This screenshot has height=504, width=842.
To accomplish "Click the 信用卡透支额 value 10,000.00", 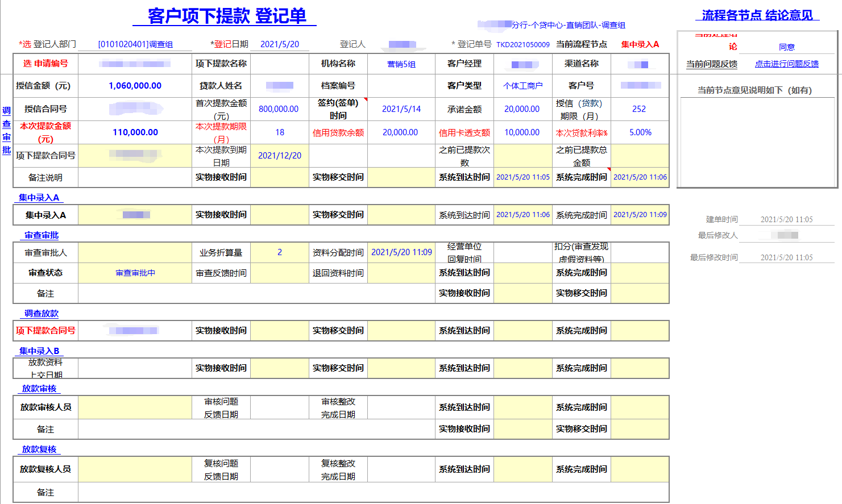I will pyautogui.click(x=522, y=132).
